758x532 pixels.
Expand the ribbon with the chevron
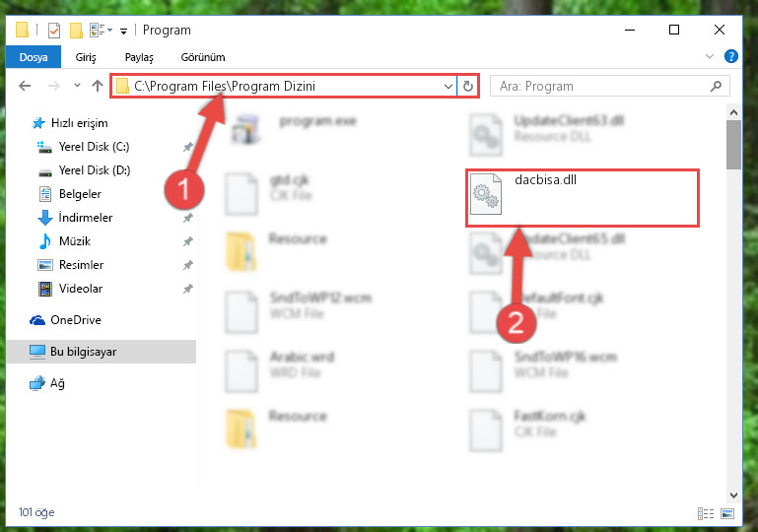click(709, 56)
